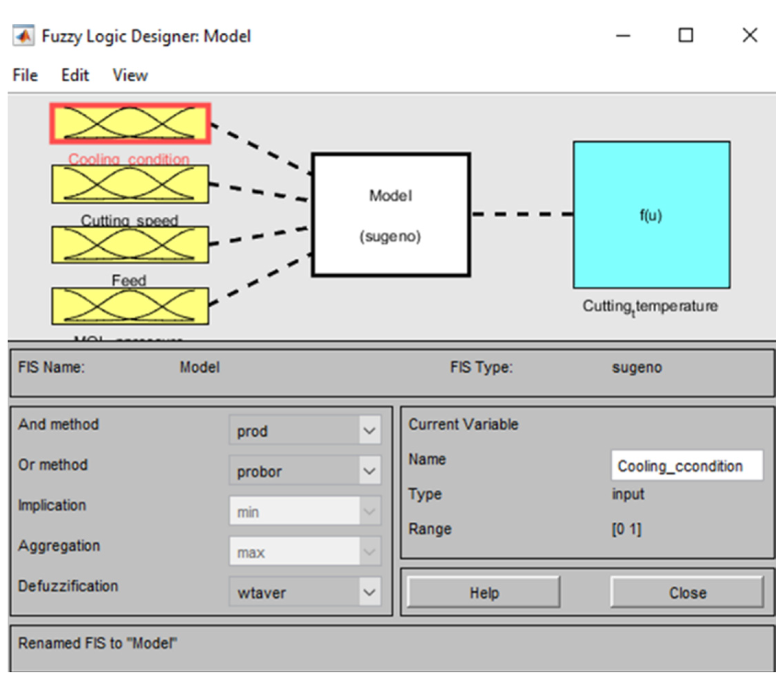Select the cyan f(u) output variable box
784x682 pixels.
pyautogui.click(x=651, y=215)
